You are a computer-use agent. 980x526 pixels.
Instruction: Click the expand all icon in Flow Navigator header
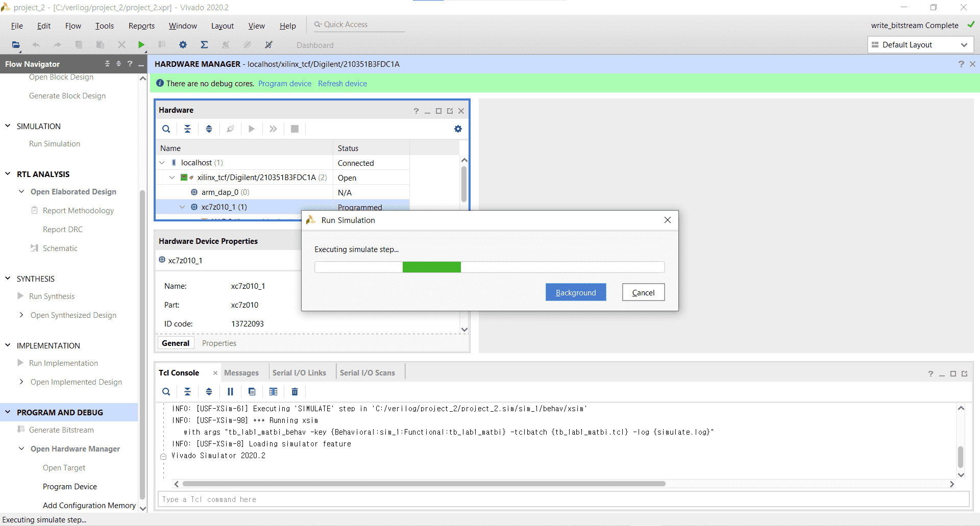(x=118, y=64)
